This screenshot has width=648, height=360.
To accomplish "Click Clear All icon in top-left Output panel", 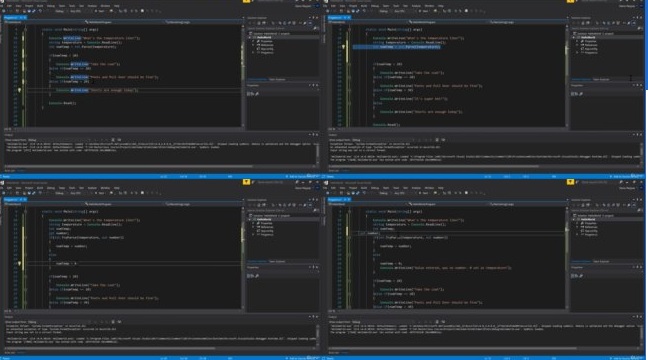I will coord(113,140).
